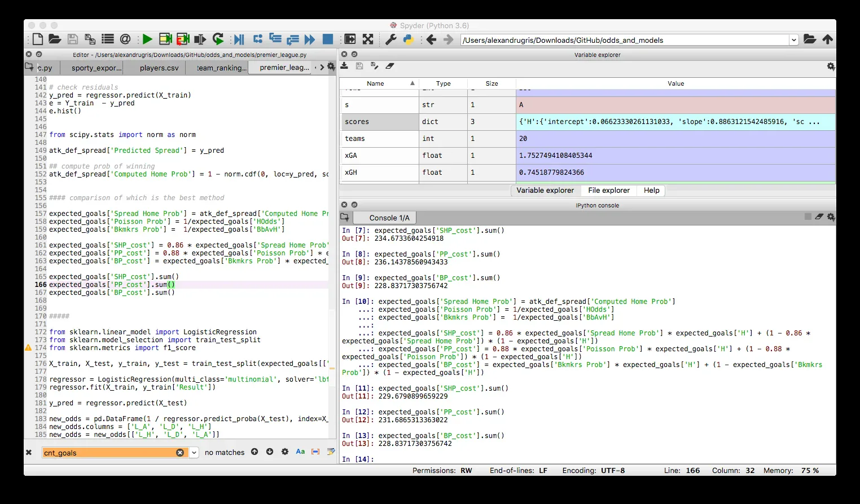Open editor options gear next to tabs
Viewport: 860px width, 504px height.
pyautogui.click(x=331, y=67)
